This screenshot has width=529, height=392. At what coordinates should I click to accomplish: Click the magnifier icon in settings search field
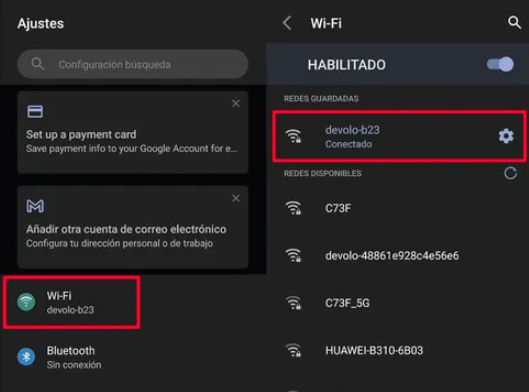click(37, 64)
